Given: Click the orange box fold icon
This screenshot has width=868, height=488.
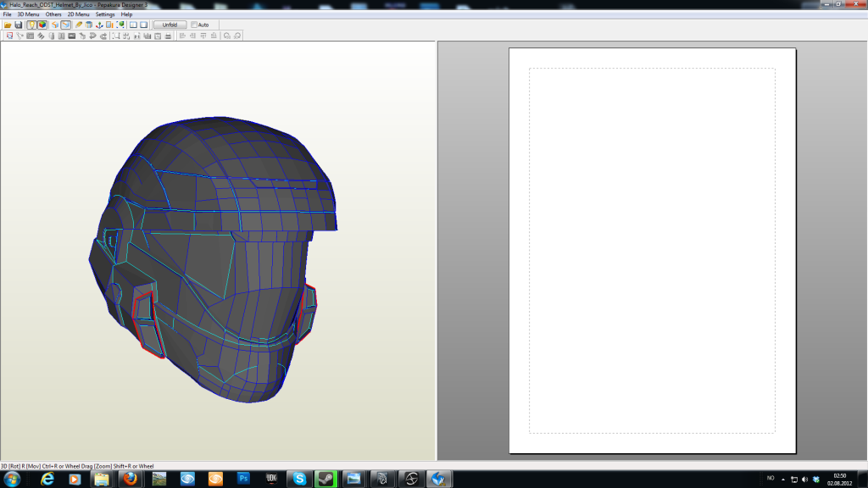Looking at the screenshot, I should 55,25.
